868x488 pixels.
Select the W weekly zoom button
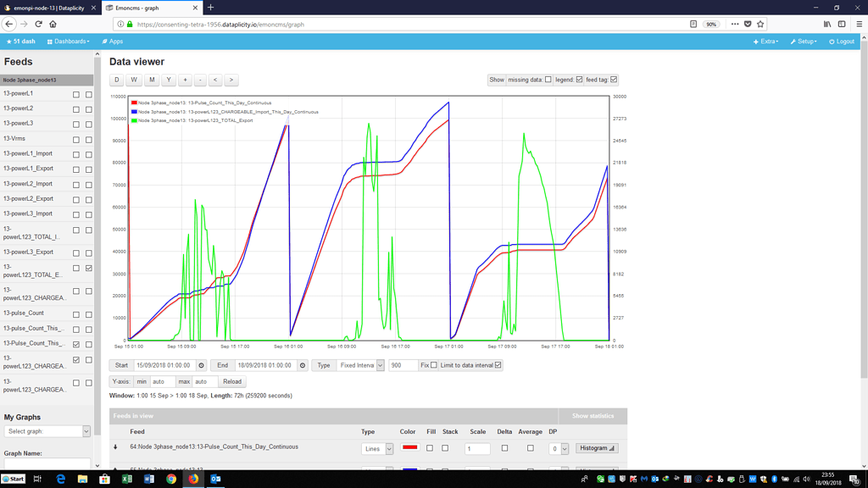(x=133, y=80)
